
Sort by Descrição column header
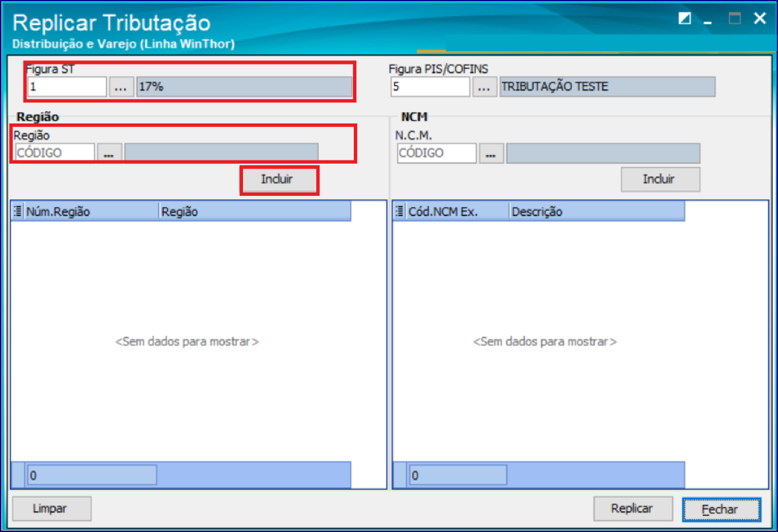pos(597,211)
